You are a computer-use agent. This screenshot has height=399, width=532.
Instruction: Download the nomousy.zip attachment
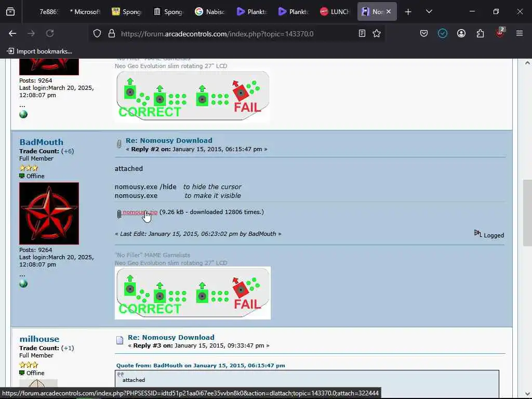(x=140, y=212)
